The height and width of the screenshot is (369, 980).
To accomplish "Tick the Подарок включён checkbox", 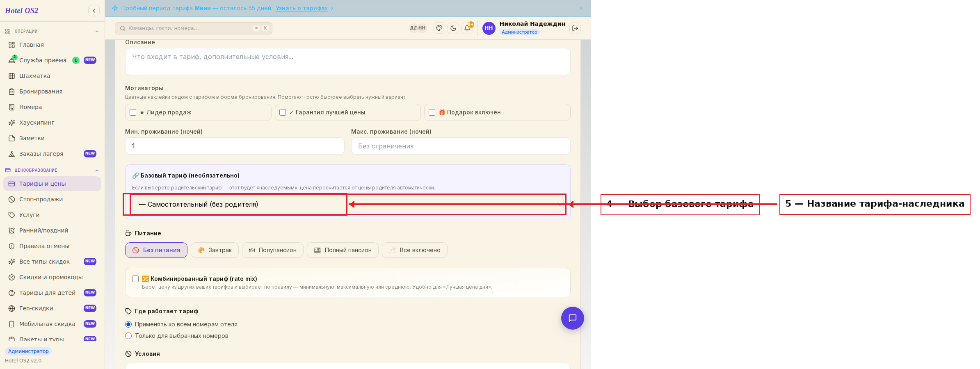I will point(432,112).
